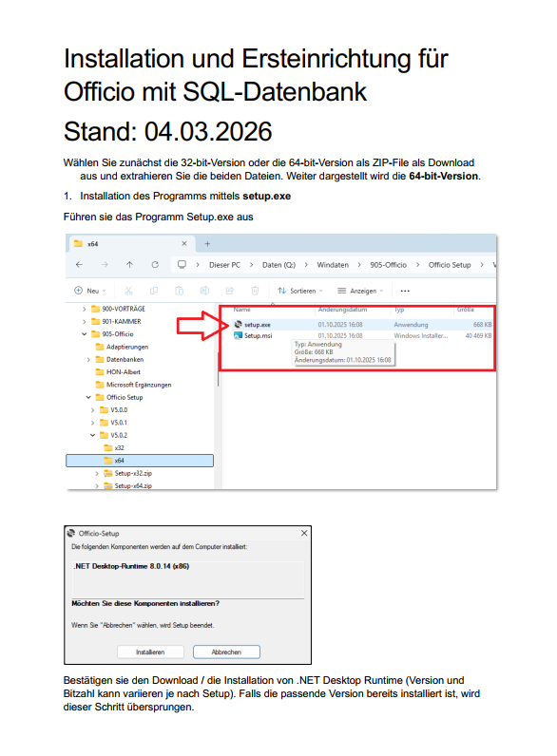Refresh the Explorer folder view
Viewport: 557px width, 756px height.
click(155, 265)
